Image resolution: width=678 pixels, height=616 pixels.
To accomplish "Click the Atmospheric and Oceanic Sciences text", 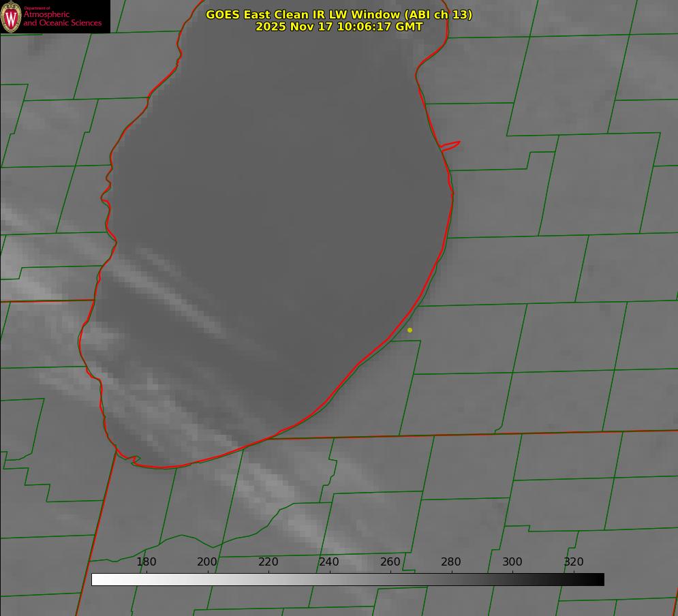I will tap(62, 18).
